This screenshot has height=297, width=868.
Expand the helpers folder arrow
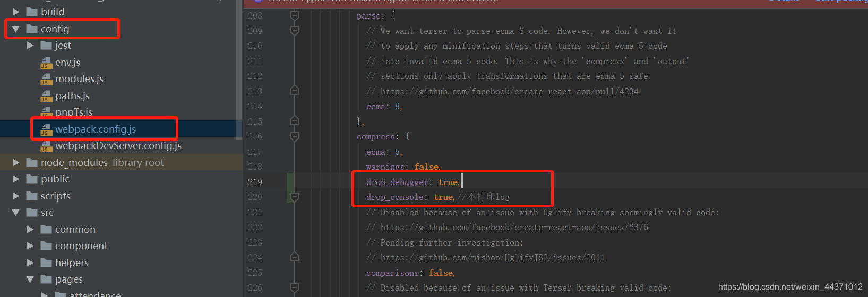point(30,263)
